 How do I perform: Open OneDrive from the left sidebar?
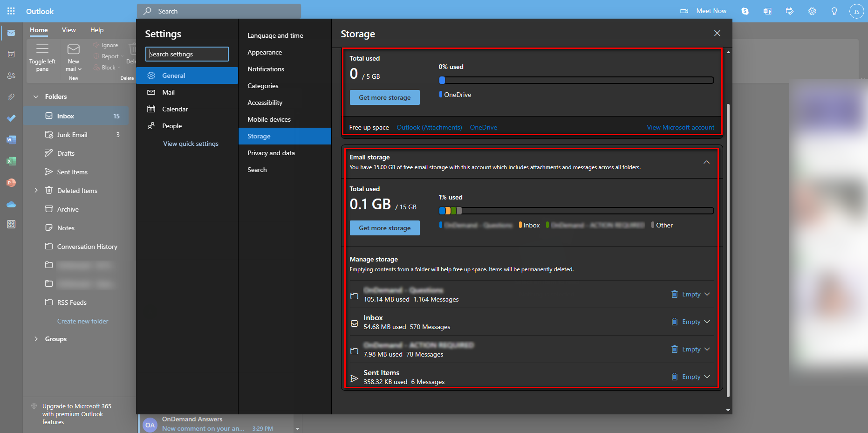(11, 204)
